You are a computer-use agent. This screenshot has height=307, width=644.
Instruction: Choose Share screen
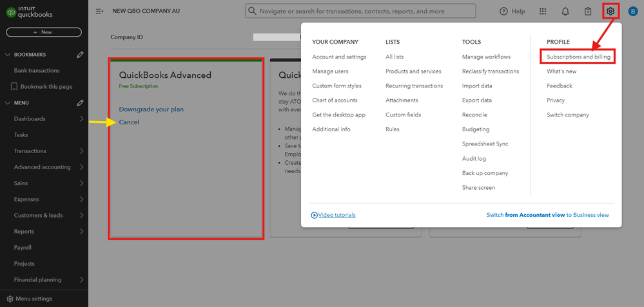click(x=478, y=188)
